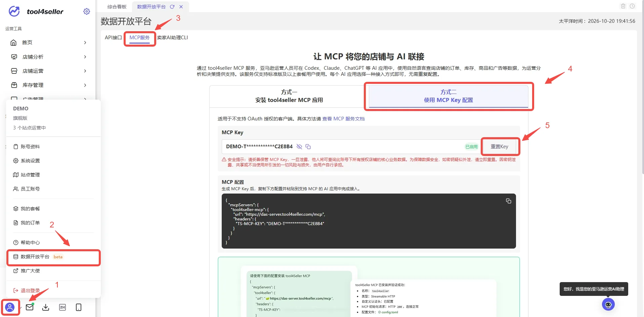Select 方式二 使用 MCP Key 配置 tab
This screenshot has height=317, width=644.
448,96
